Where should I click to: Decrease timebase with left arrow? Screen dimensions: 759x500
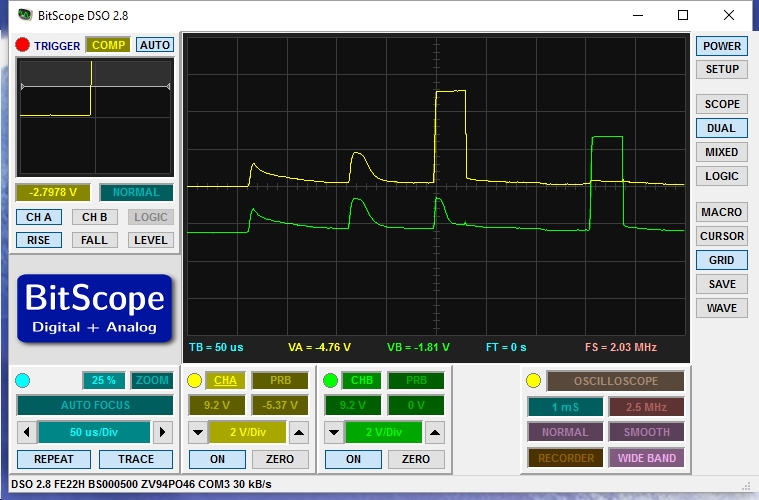tap(26, 433)
